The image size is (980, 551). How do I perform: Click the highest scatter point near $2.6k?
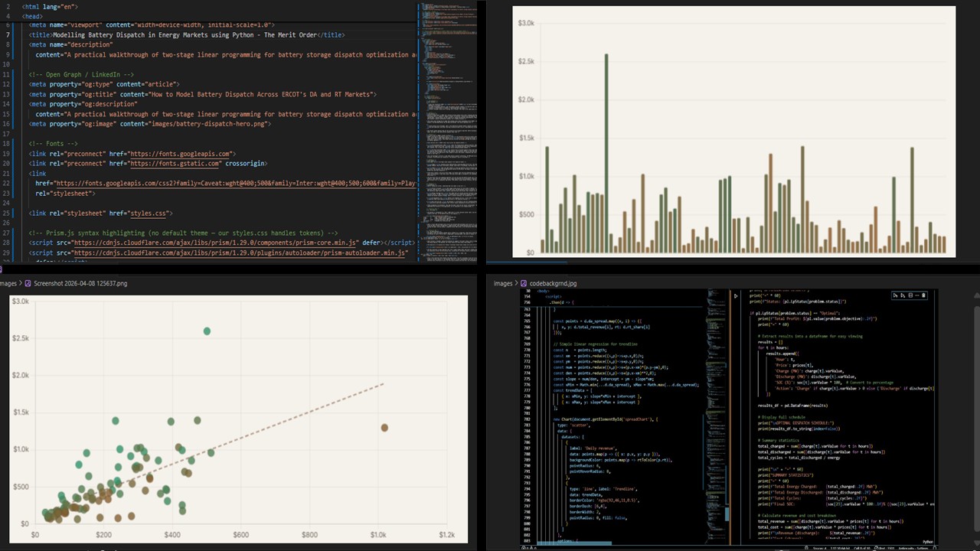[207, 331]
